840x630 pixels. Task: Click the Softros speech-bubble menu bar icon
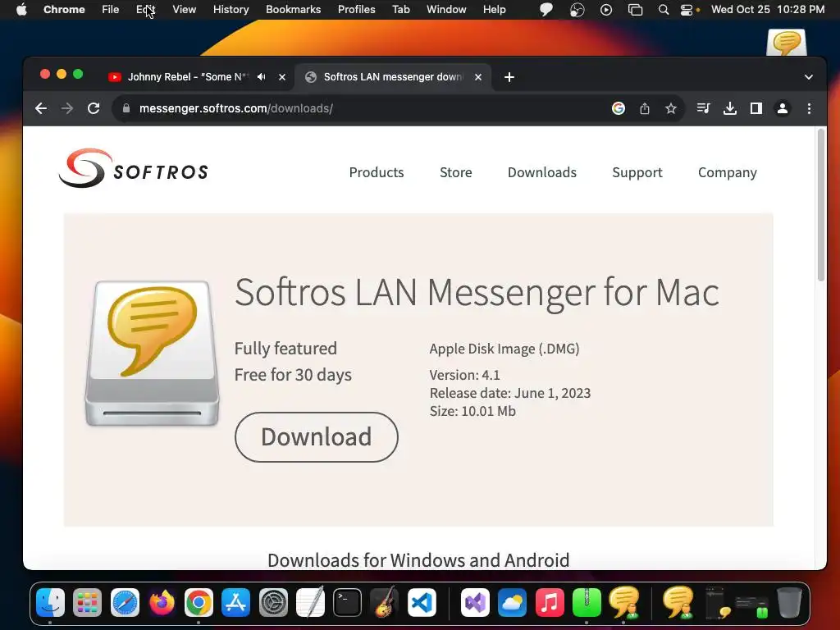[x=546, y=10]
